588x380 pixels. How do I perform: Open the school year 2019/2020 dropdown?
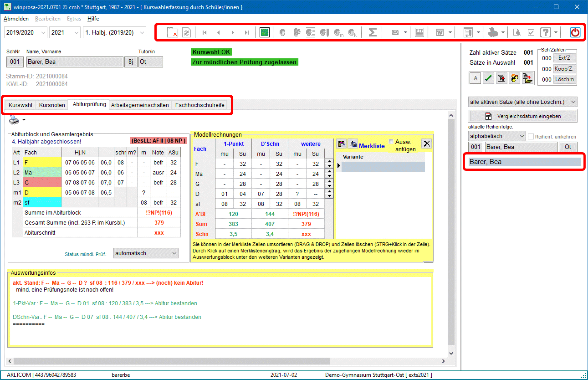(26, 32)
